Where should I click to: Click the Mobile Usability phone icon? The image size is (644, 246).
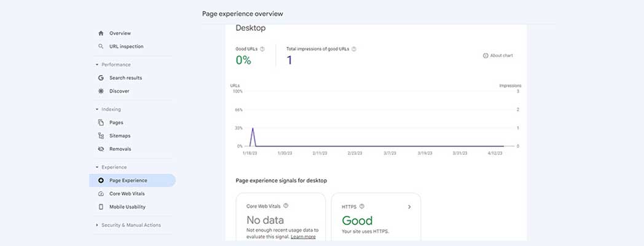click(101, 207)
